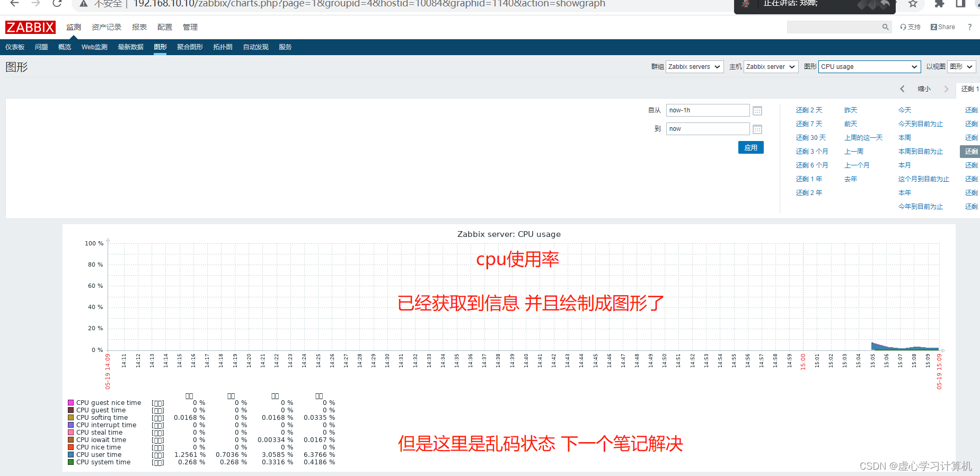This screenshot has width=980, height=476.
Task: Open the host dropdown Zabbix server
Action: coord(771,67)
